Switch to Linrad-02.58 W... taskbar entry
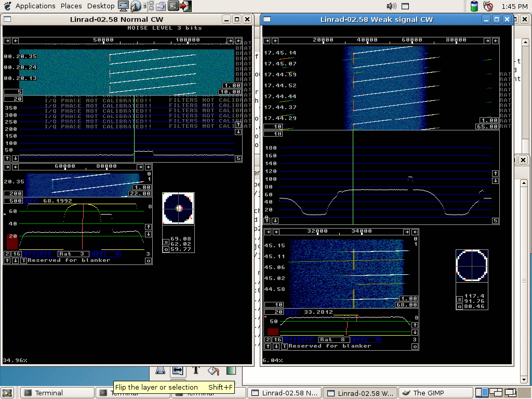 click(360, 393)
